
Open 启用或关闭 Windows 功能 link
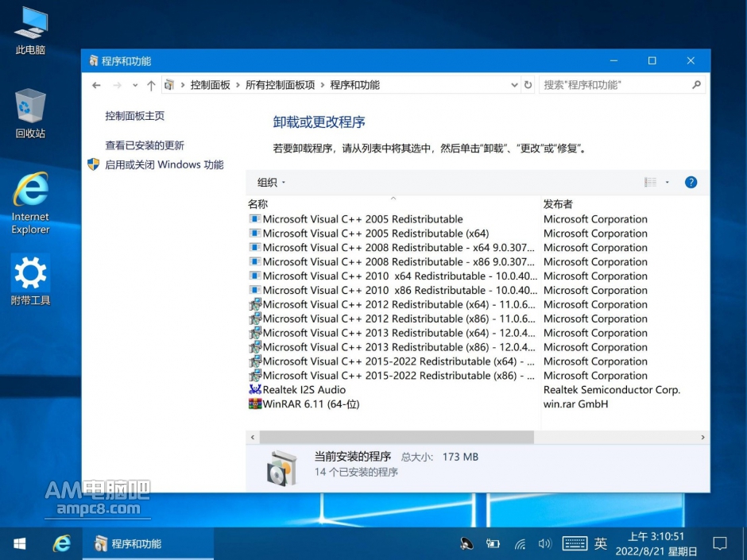pyautogui.click(x=164, y=164)
